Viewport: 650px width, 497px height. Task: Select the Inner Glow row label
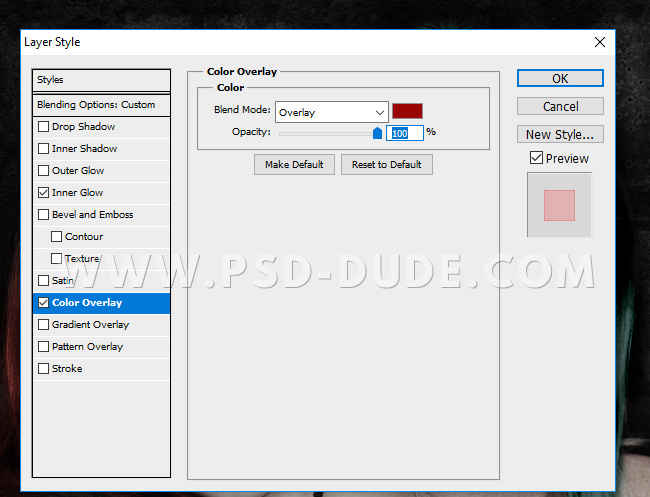click(78, 192)
